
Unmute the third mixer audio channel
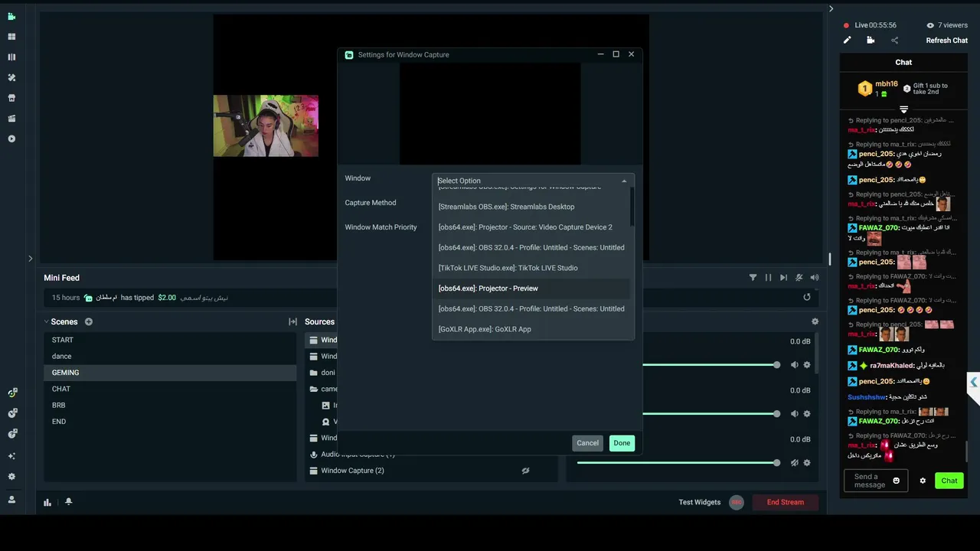tap(794, 463)
